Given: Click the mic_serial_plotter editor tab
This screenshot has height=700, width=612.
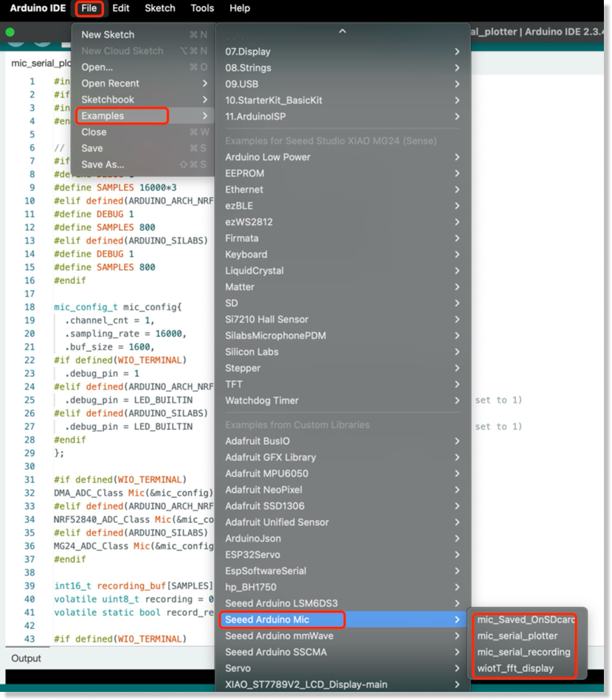Looking at the screenshot, I should pos(40,63).
